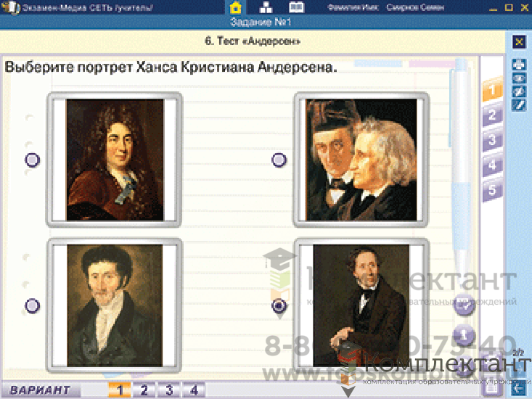This screenshot has width=532, height=399.
Task: Click the top-left curly-wig portrait image
Action: pyautogui.click(x=115, y=160)
